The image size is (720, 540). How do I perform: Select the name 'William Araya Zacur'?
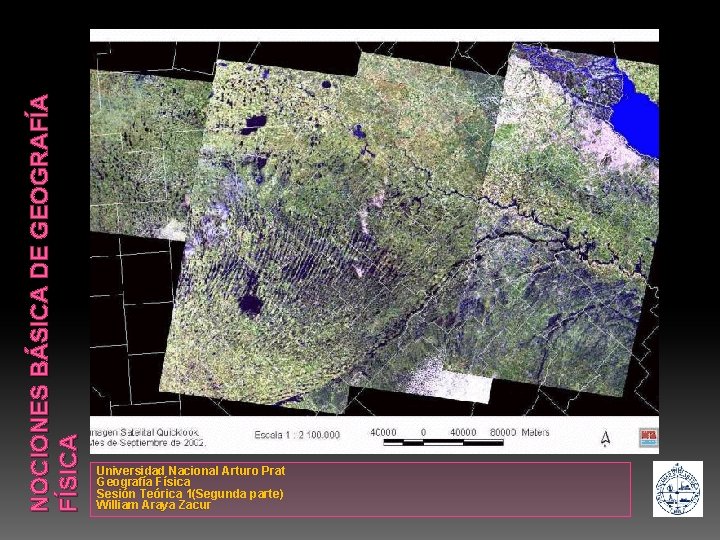click(x=153, y=505)
